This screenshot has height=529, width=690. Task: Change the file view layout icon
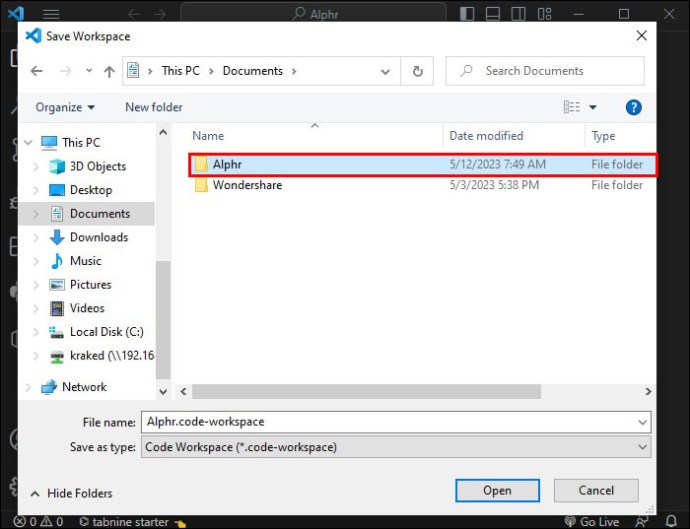coord(572,107)
